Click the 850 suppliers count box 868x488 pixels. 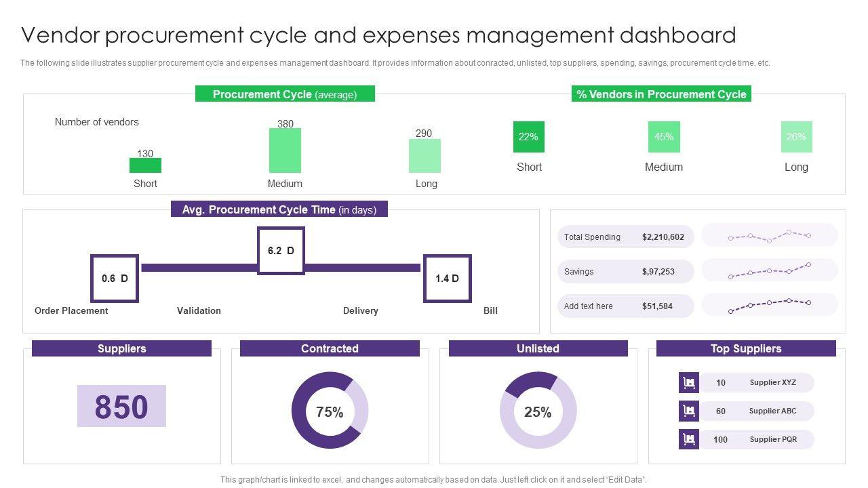121,406
